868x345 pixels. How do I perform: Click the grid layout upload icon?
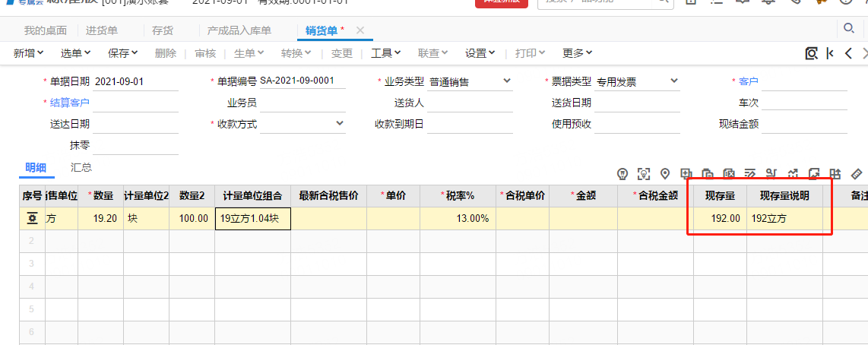click(x=835, y=174)
